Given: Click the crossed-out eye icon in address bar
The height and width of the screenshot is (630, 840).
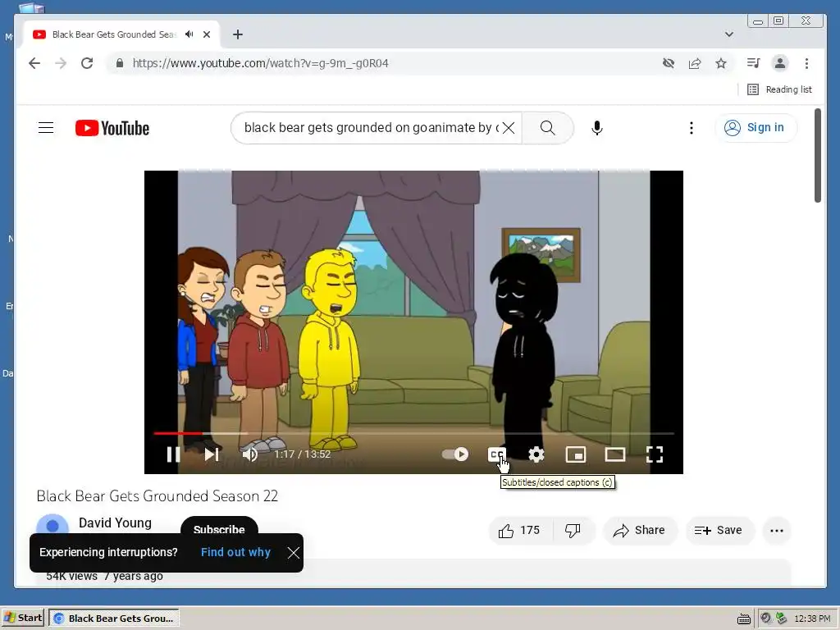Looking at the screenshot, I should point(668,63).
